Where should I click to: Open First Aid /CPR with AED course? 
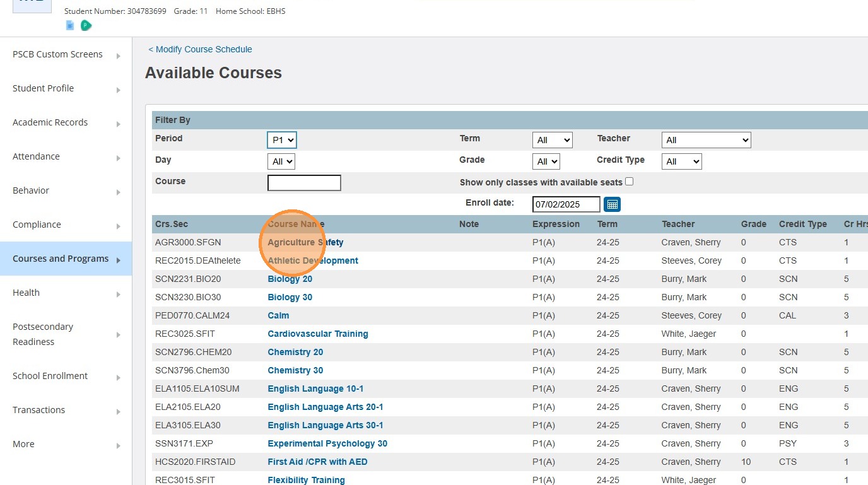317,462
